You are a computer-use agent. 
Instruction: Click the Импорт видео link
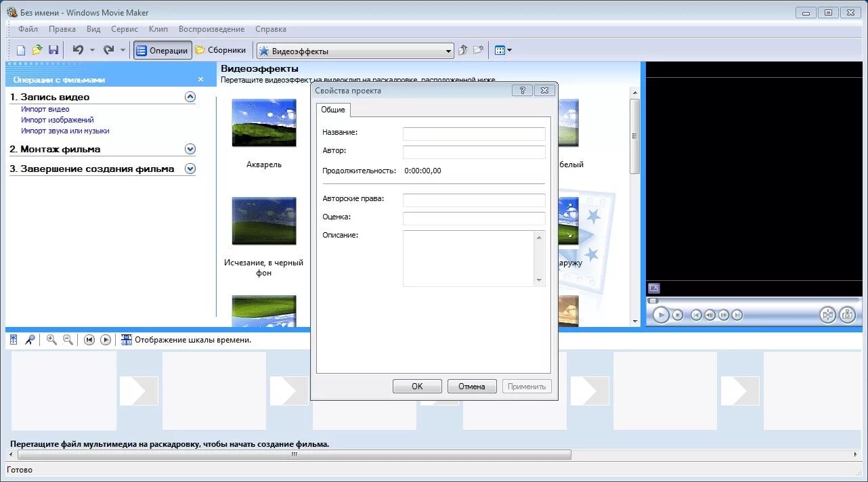click(45, 108)
